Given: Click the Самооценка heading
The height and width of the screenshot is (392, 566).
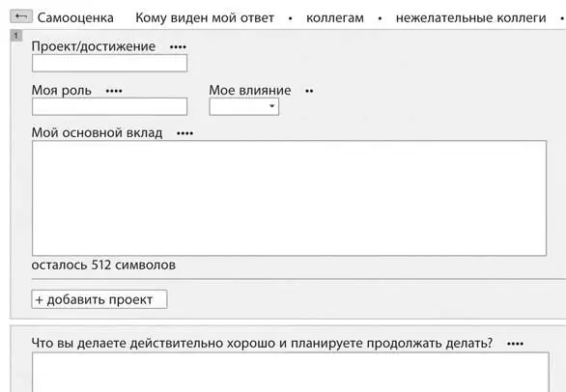Looking at the screenshot, I should 75,17.
